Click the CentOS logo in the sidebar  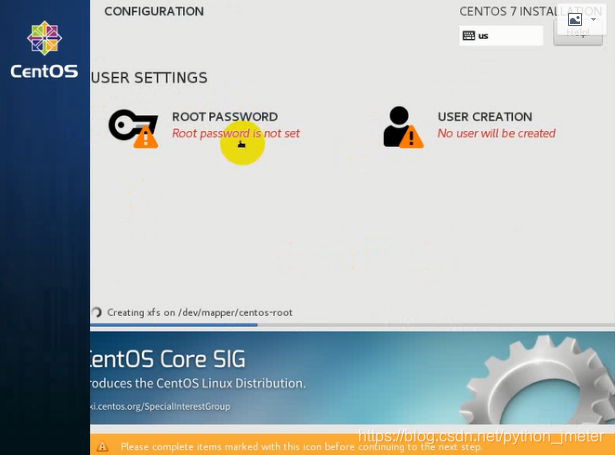coord(44,38)
